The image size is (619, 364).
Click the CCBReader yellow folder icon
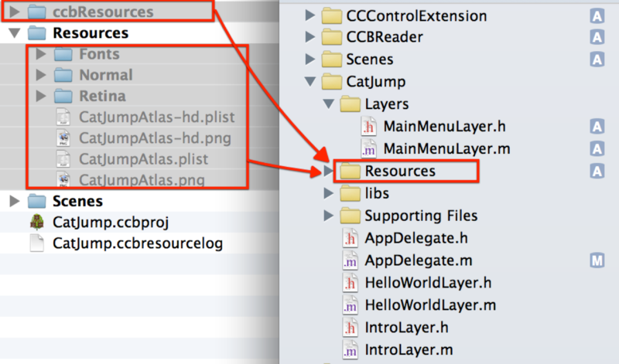[x=332, y=37]
